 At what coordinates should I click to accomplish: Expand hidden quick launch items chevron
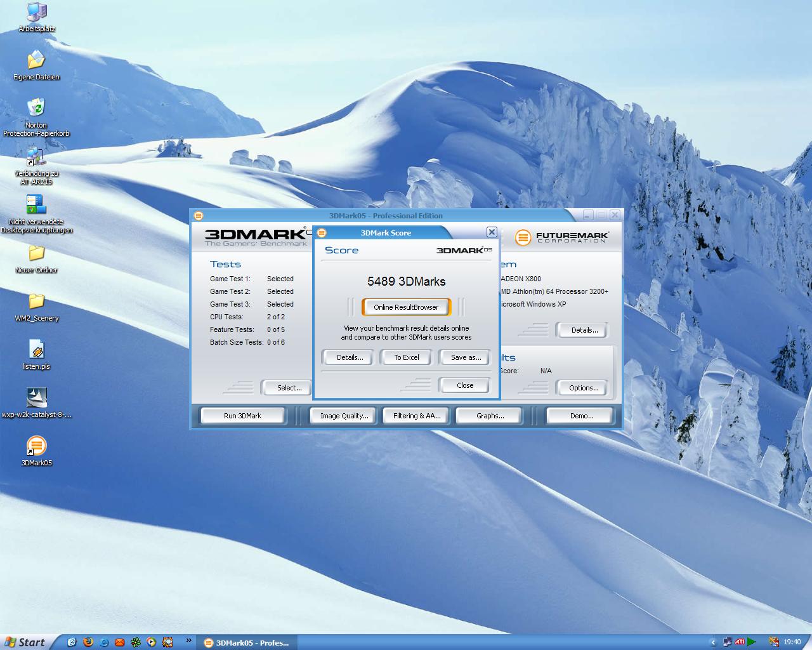coord(188,641)
